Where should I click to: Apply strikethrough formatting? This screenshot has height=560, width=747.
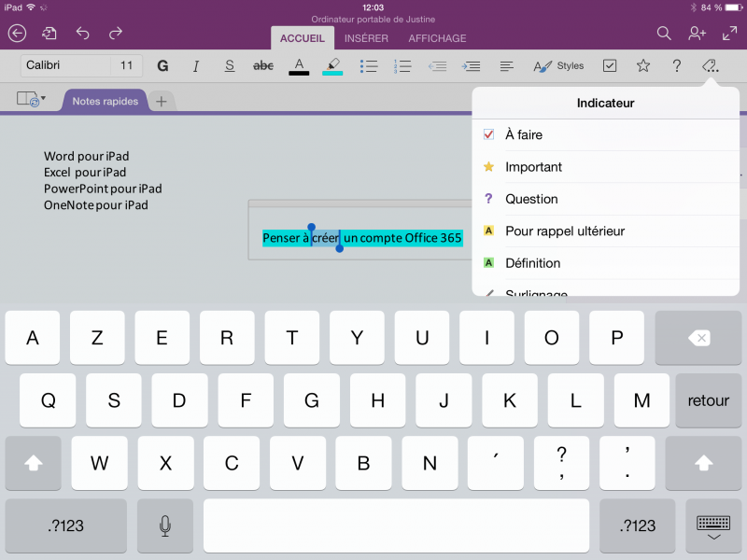pos(263,65)
